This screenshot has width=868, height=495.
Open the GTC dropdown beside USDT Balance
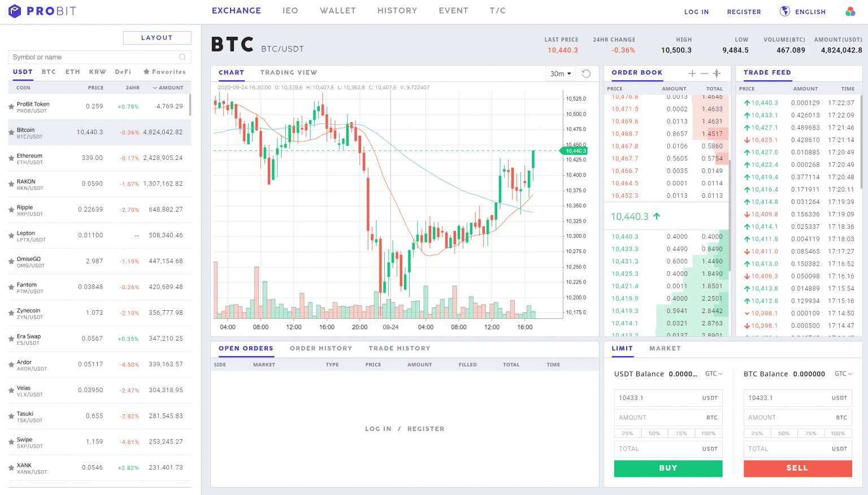click(x=714, y=374)
